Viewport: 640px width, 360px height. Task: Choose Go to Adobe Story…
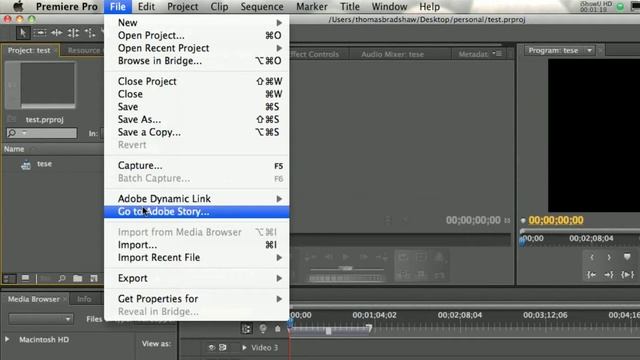(x=197, y=211)
